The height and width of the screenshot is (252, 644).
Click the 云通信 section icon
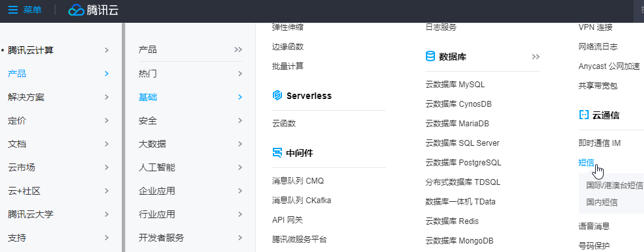pos(583,115)
